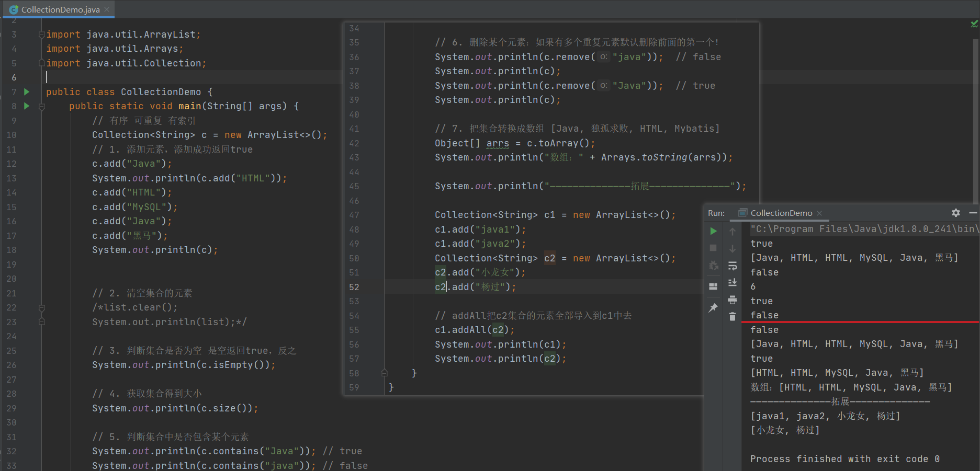Click the disabled red Stop square icon
The height and width of the screenshot is (471, 980).
(x=713, y=248)
